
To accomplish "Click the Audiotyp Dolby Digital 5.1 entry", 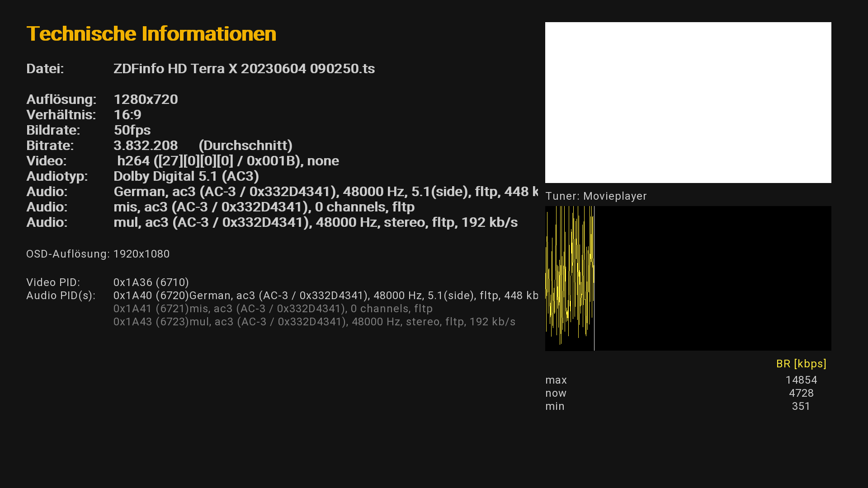I will pyautogui.click(x=186, y=176).
